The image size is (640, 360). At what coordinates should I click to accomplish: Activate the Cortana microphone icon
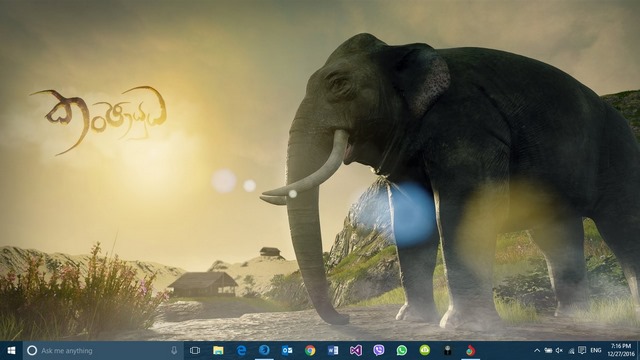coord(174,351)
